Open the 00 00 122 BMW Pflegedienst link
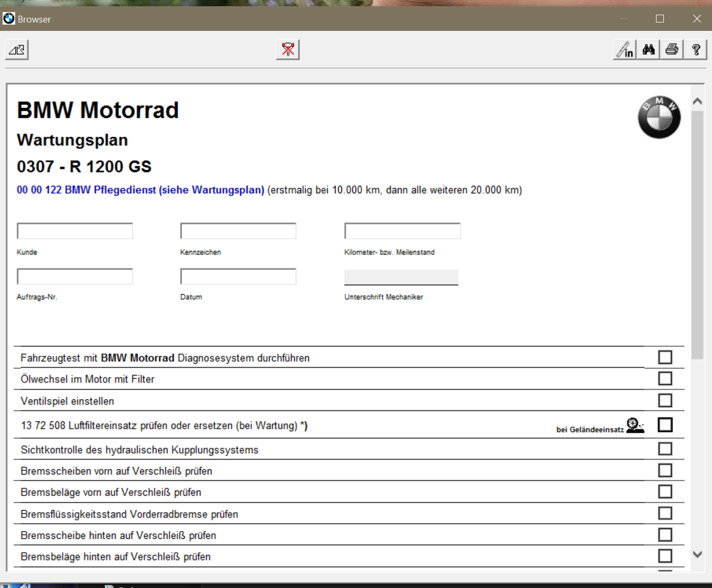Image resolution: width=712 pixels, height=588 pixels. pos(140,190)
